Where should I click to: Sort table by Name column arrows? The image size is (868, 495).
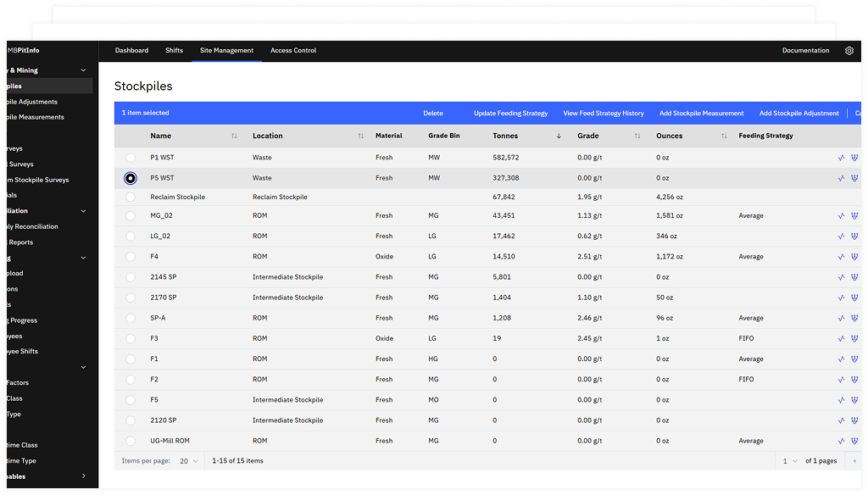(234, 136)
